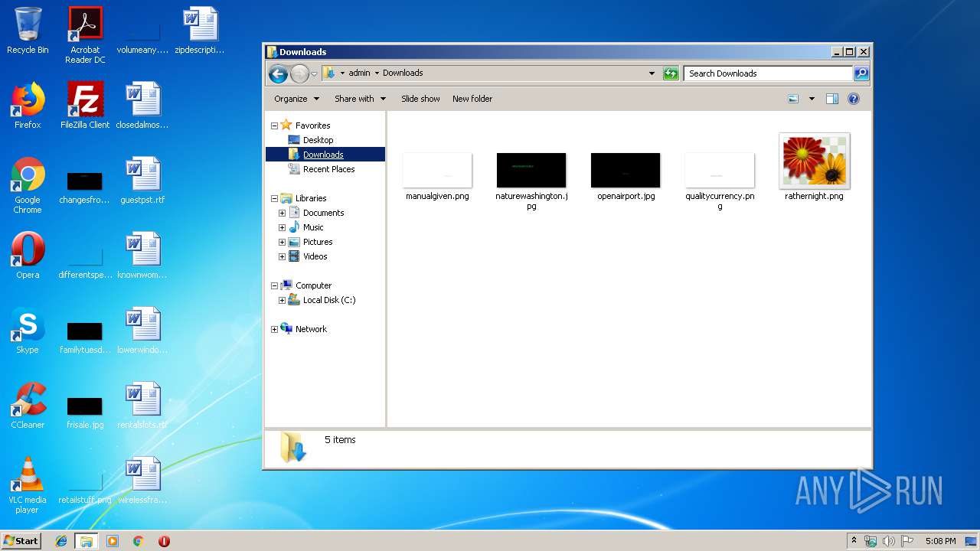Click the taskbar clock 5:08 PM
This screenshot has height=551, width=980.
940,541
